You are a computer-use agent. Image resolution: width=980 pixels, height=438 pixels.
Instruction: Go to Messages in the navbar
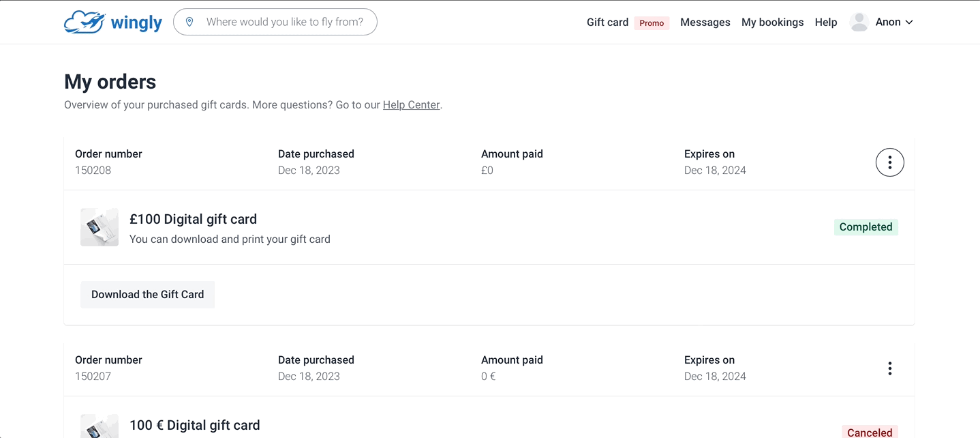pos(705,23)
